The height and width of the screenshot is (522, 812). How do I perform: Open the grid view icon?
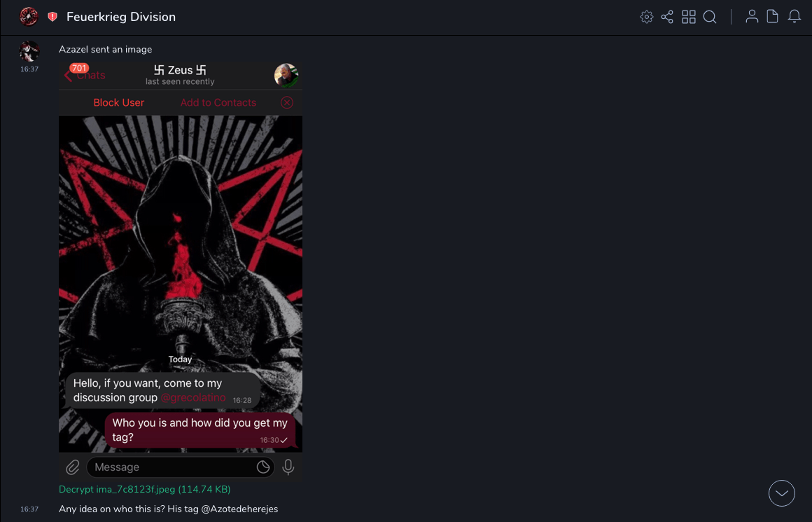point(689,17)
